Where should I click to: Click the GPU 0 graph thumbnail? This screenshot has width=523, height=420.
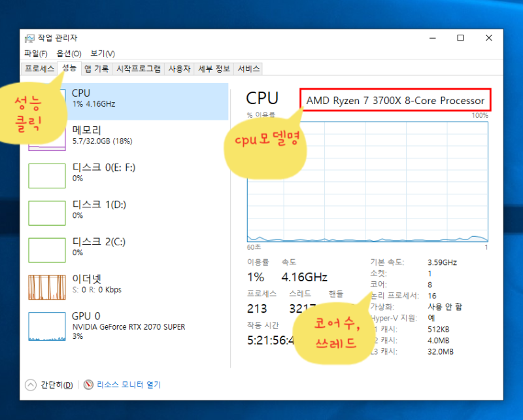tap(46, 326)
